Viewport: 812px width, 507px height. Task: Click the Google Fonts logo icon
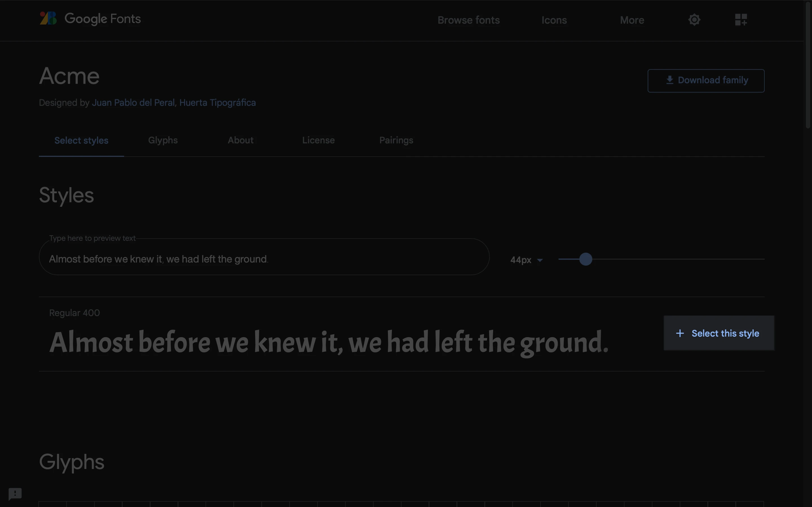coord(48,18)
